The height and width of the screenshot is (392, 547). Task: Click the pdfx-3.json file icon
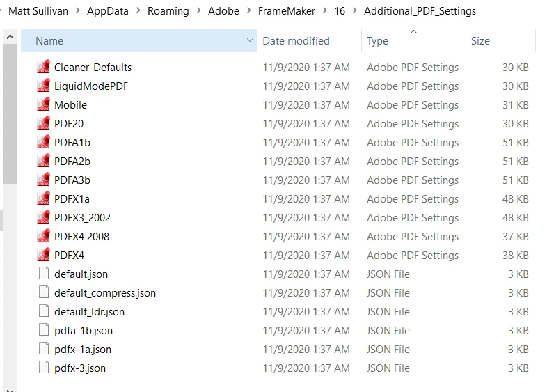44,368
